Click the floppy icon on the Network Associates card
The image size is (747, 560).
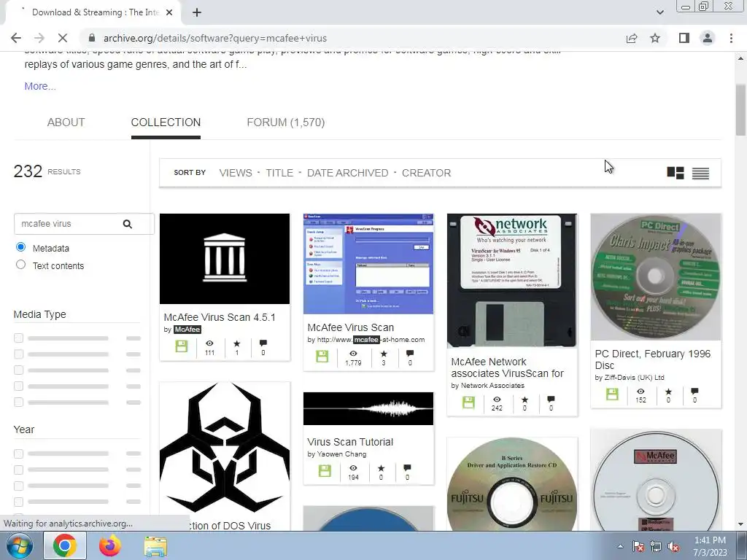pos(468,402)
